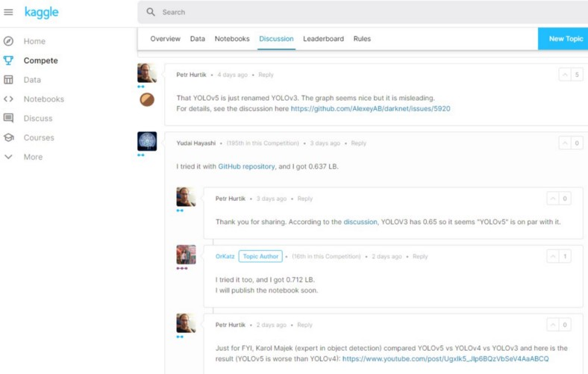Open the hamburger menu icon

tap(8, 12)
